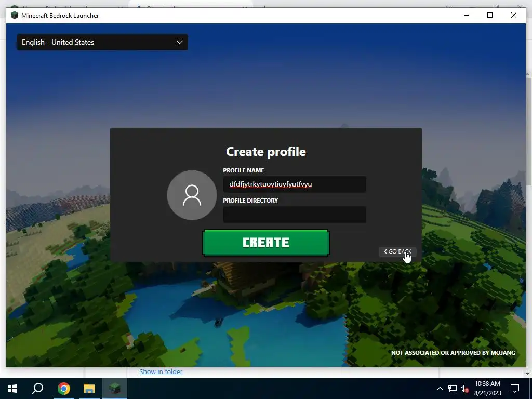
Task: Close the Minecraft Bedrock Launcher window
Action: (514, 15)
